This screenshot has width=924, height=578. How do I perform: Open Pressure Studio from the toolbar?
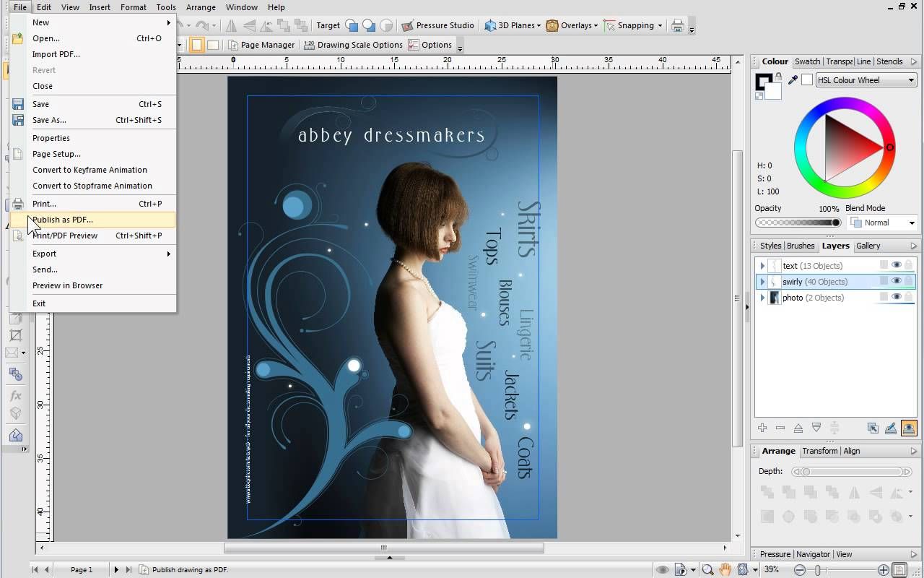(439, 25)
